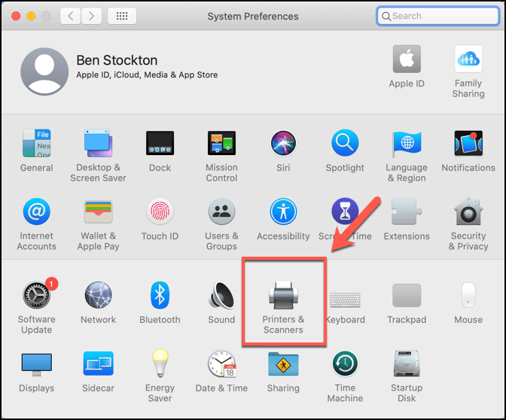Click the red close window button
This screenshot has width=506, height=420.
tap(16, 16)
